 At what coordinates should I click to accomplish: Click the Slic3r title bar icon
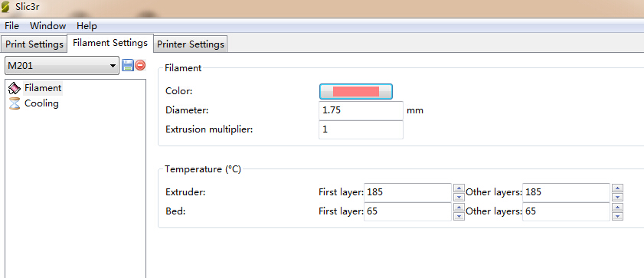tap(5, 7)
